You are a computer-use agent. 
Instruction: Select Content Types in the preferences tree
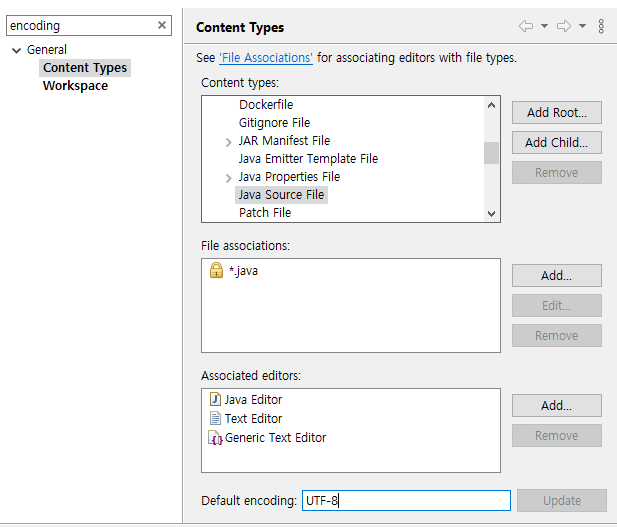85,68
